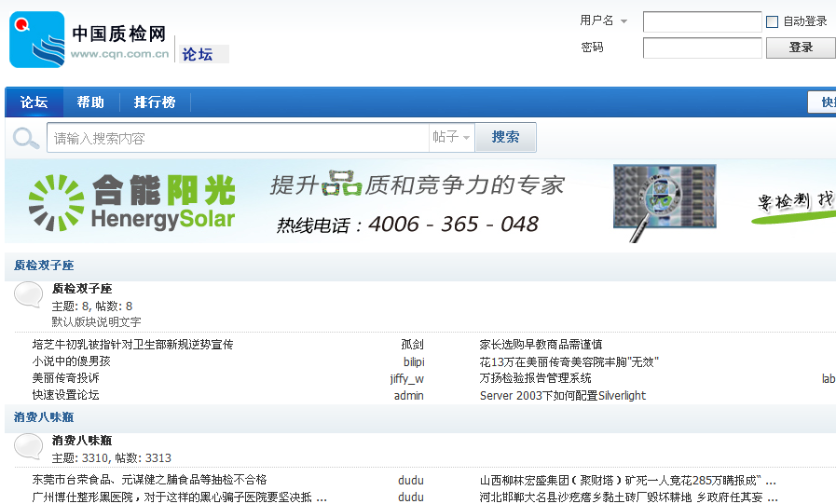Open the 帮助 menu item
Viewport: 836px width, 504px height.
(x=90, y=102)
